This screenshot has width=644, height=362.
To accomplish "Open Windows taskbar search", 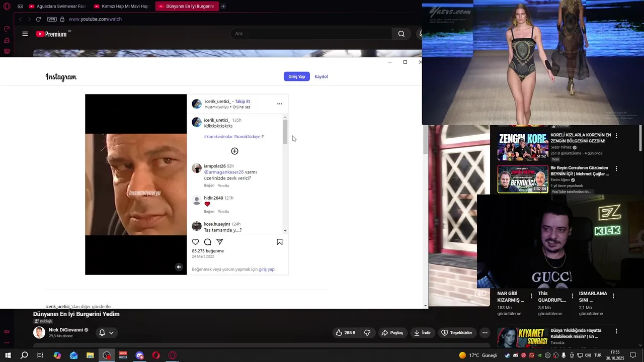I will 24,355.
